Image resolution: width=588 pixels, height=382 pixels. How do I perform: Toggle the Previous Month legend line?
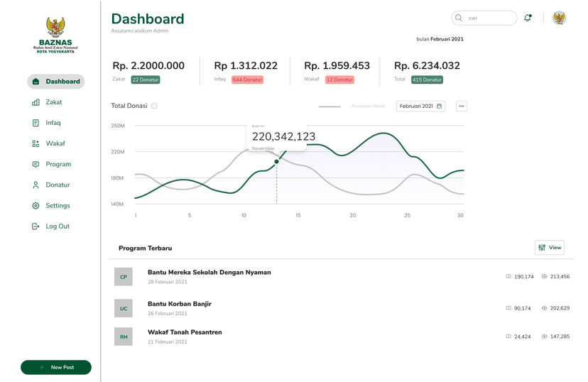pyautogui.click(x=330, y=107)
